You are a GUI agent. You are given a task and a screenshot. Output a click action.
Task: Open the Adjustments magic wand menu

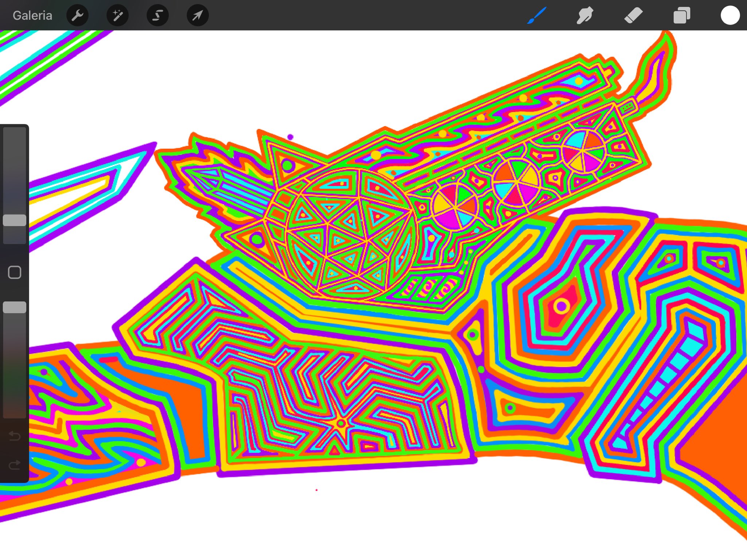pyautogui.click(x=117, y=15)
